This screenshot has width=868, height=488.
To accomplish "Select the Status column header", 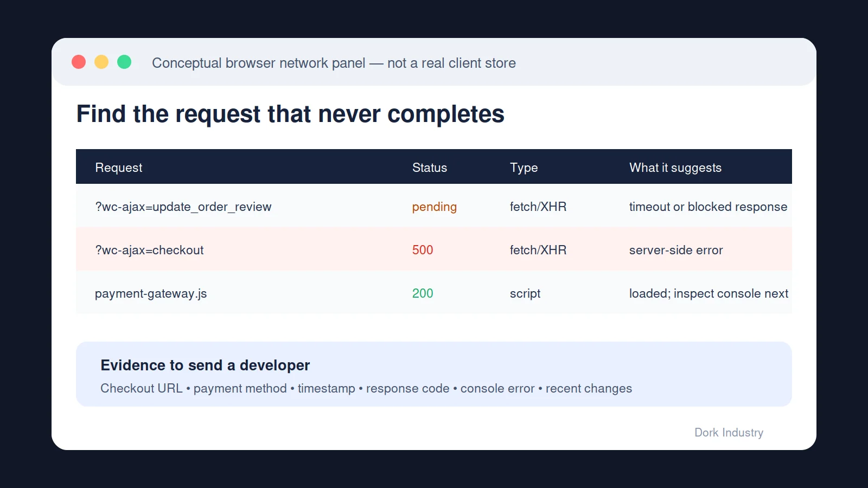I will [x=430, y=168].
